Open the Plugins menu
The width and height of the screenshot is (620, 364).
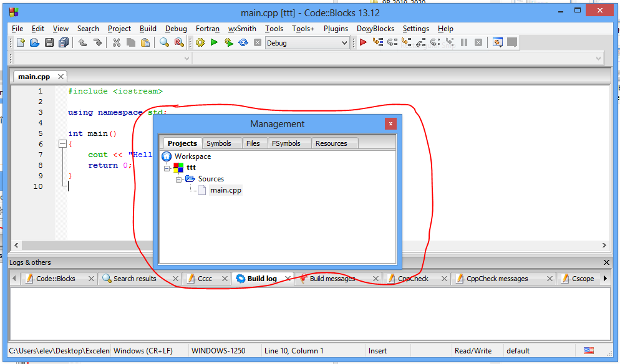336,29
